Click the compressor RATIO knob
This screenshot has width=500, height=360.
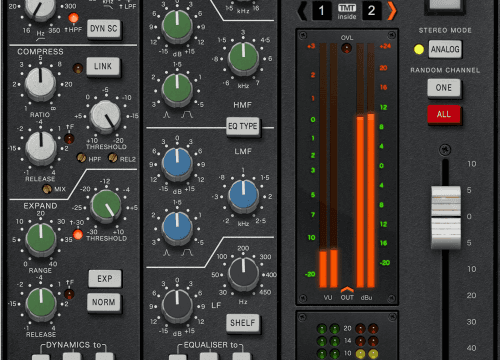40,84
